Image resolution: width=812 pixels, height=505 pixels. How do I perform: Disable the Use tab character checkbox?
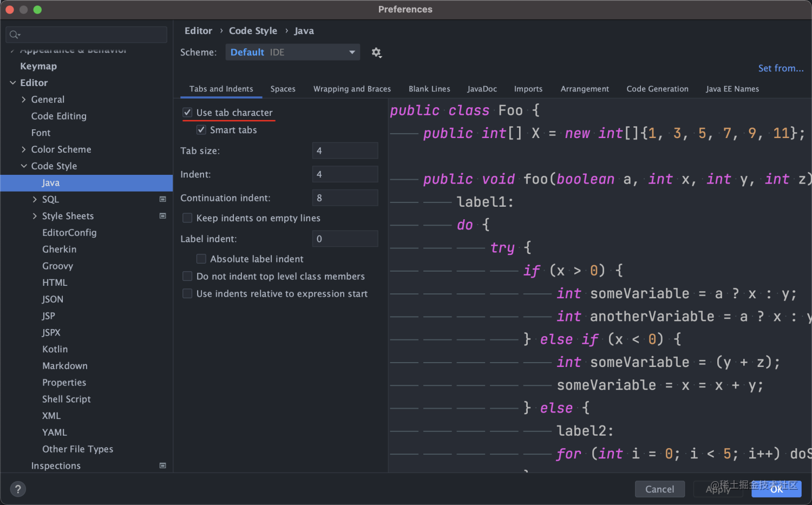(187, 113)
